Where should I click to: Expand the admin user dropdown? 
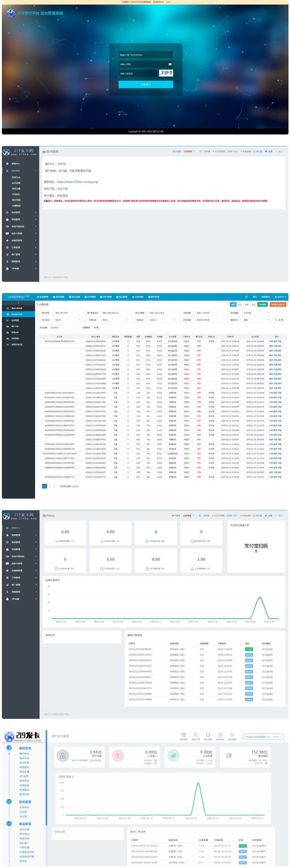pyautogui.click(x=280, y=297)
